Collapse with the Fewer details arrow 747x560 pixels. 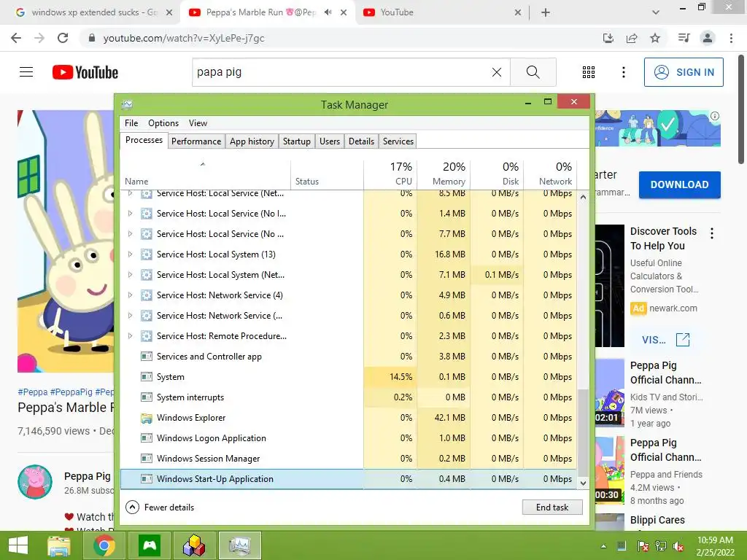tap(132, 507)
